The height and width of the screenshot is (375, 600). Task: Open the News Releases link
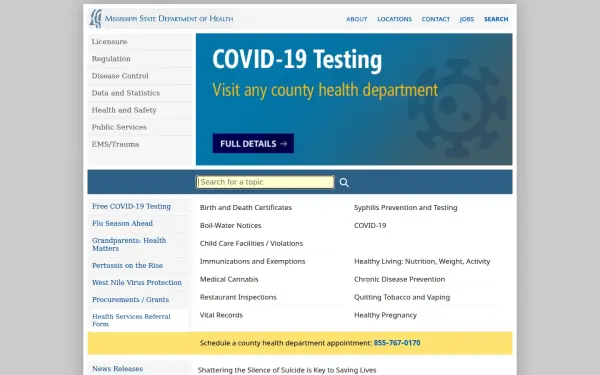pos(117,369)
